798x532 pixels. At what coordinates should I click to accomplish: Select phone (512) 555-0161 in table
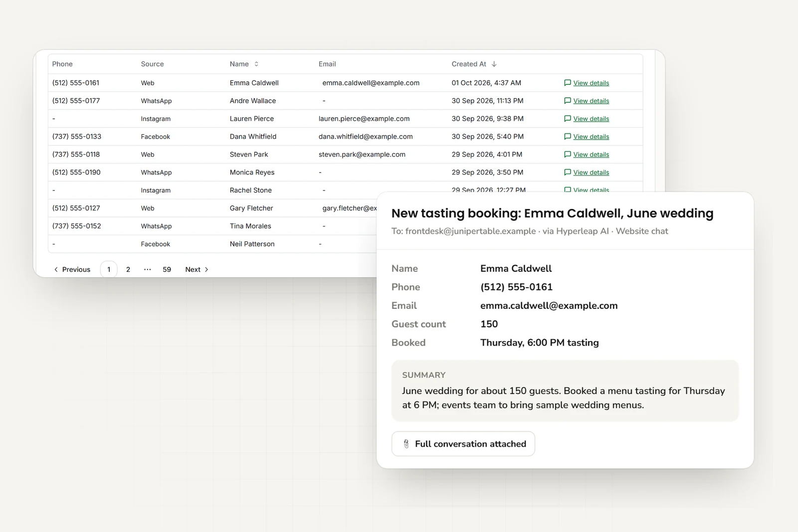(x=76, y=83)
